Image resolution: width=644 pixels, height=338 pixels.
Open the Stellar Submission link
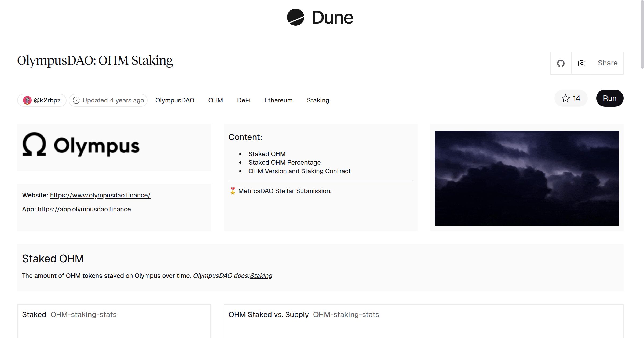tap(302, 191)
